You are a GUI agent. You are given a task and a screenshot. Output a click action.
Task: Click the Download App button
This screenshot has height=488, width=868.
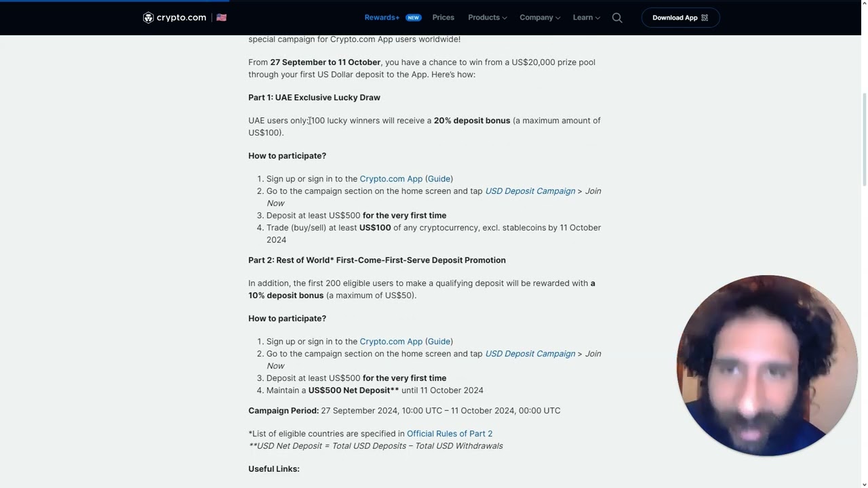point(680,18)
